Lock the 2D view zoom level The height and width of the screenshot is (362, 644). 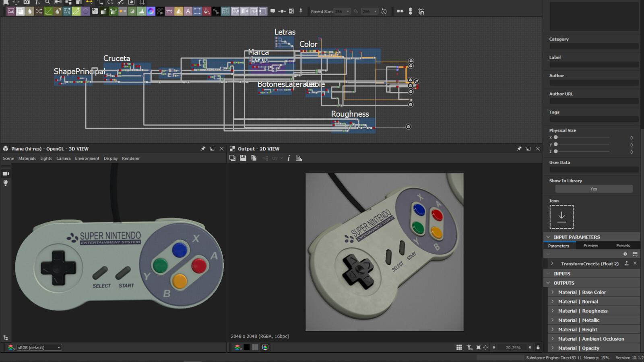(x=538, y=347)
